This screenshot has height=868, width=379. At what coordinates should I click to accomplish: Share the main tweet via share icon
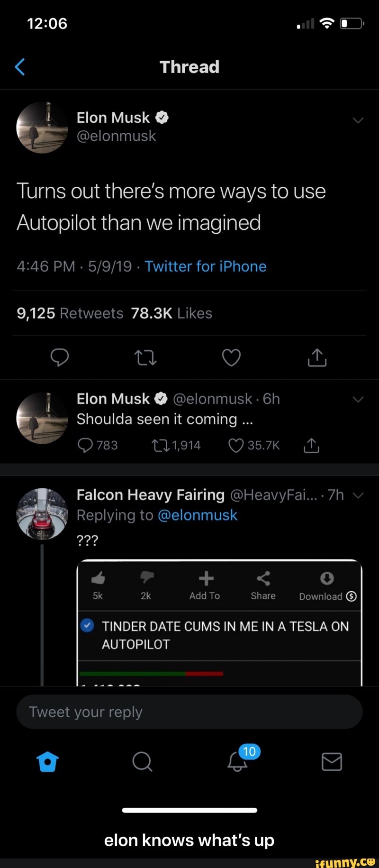pos(317,357)
